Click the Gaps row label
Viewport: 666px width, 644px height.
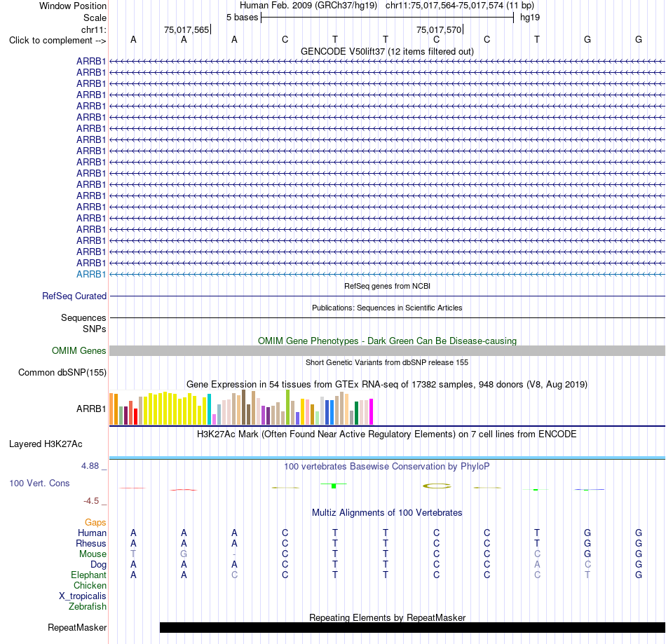(95, 523)
